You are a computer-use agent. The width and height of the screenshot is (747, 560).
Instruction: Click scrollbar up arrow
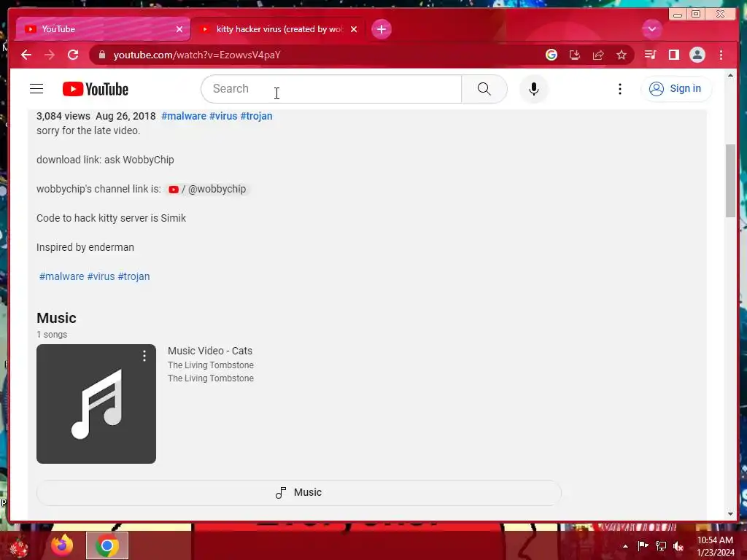tap(730, 76)
